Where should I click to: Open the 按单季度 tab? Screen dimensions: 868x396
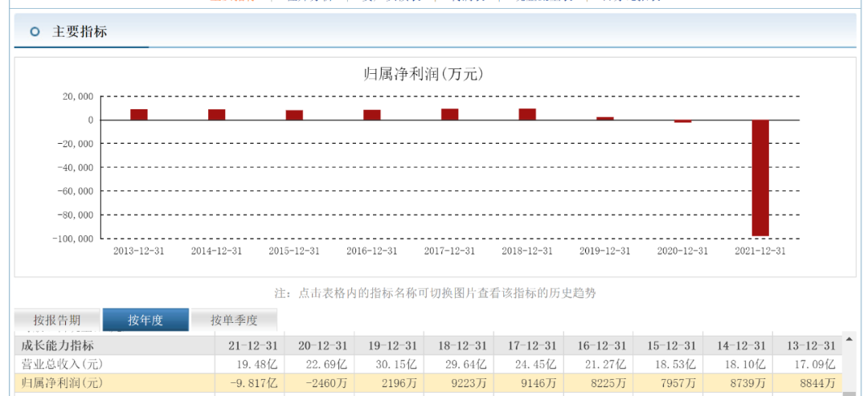point(234,320)
